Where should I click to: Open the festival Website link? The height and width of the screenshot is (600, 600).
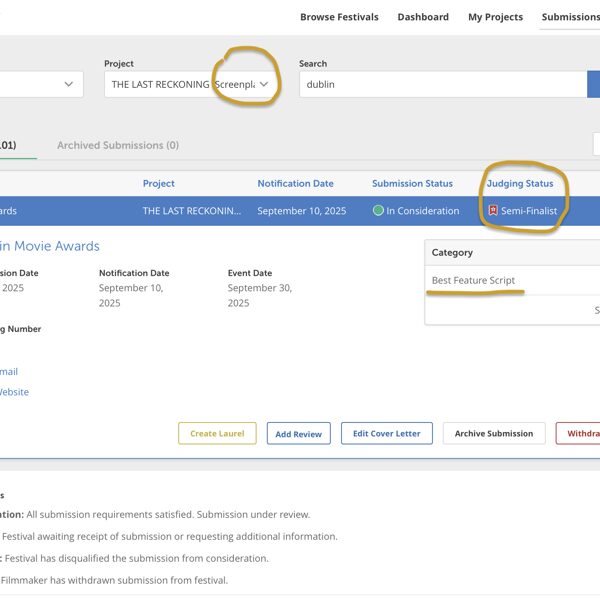(x=14, y=392)
